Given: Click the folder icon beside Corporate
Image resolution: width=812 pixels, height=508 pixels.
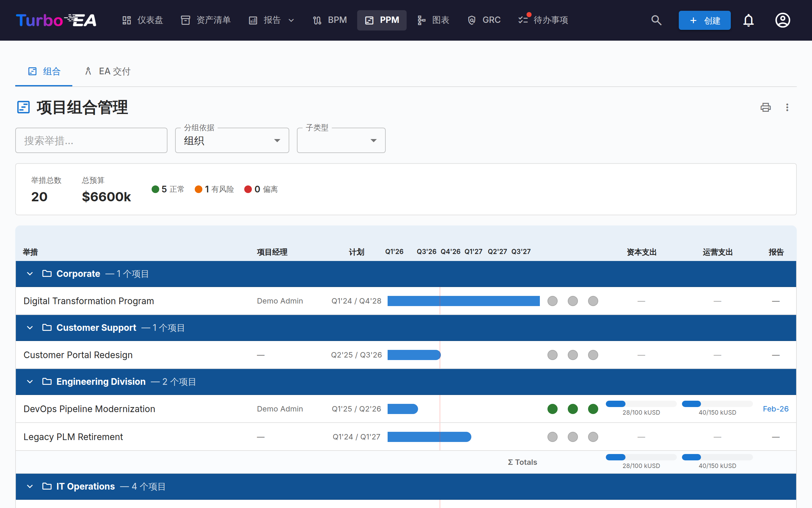Looking at the screenshot, I should (47, 273).
